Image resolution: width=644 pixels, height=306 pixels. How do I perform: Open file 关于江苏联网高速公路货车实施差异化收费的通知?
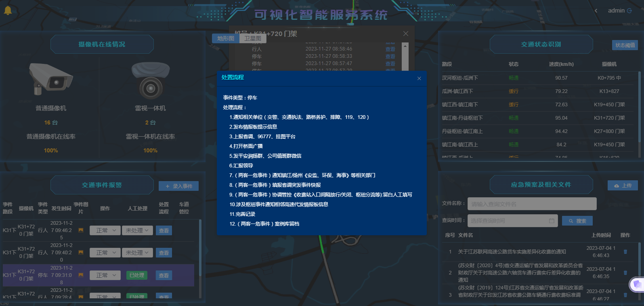pos(512,251)
